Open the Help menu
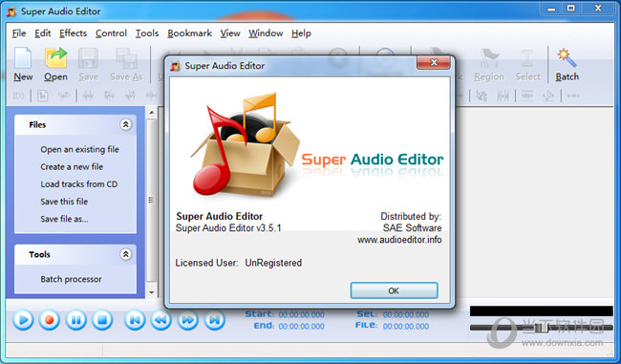Image resolution: width=621 pixels, height=364 pixels. click(x=301, y=33)
